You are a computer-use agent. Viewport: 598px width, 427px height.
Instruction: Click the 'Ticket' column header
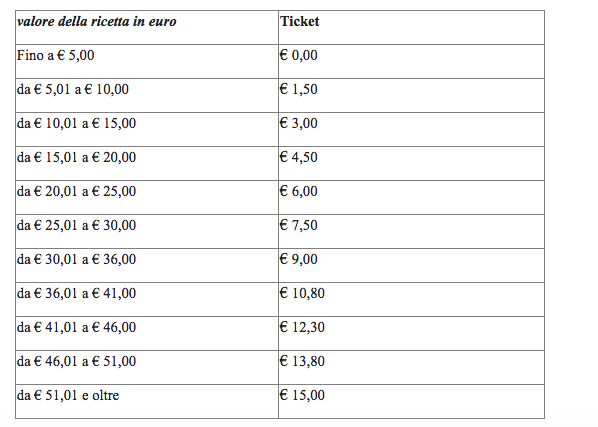300,21
